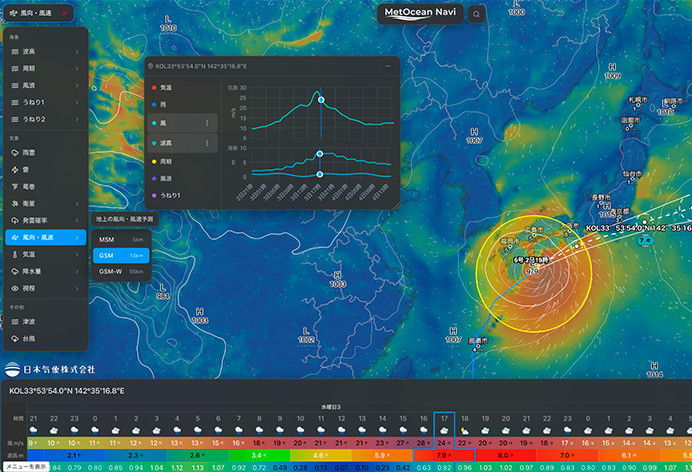Click the red X on the 風向・風速 chip
This screenshot has height=472, width=692.
pyautogui.click(x=64, y=13)
